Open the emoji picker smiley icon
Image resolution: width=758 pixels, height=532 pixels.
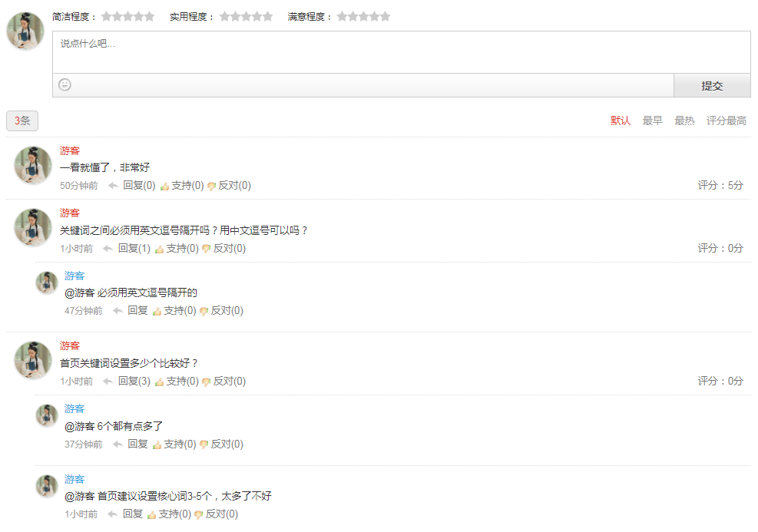65,85
